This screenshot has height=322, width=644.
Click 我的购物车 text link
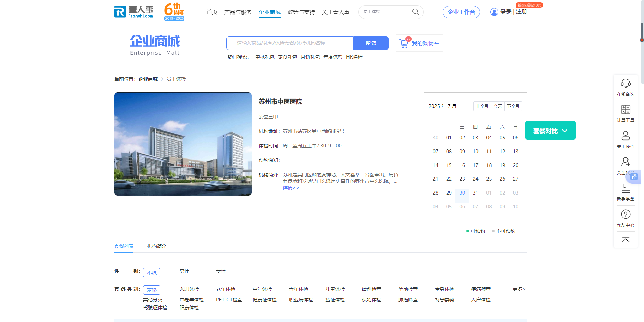(426, 44)
